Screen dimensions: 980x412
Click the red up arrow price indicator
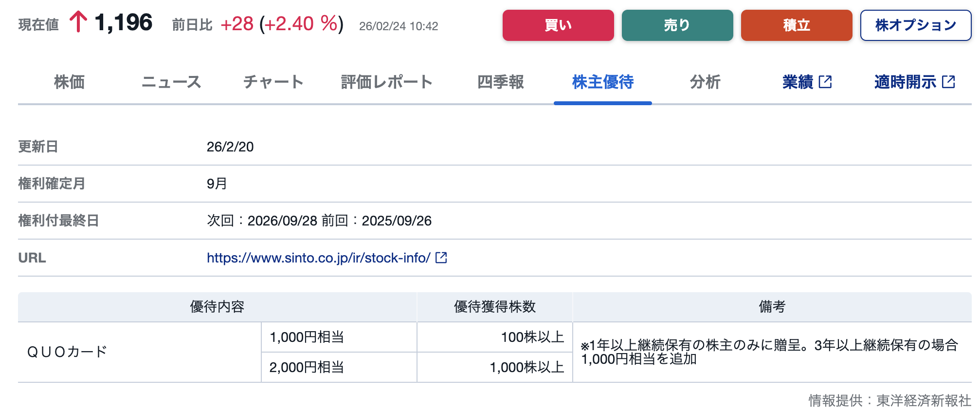tap(78, 22)
